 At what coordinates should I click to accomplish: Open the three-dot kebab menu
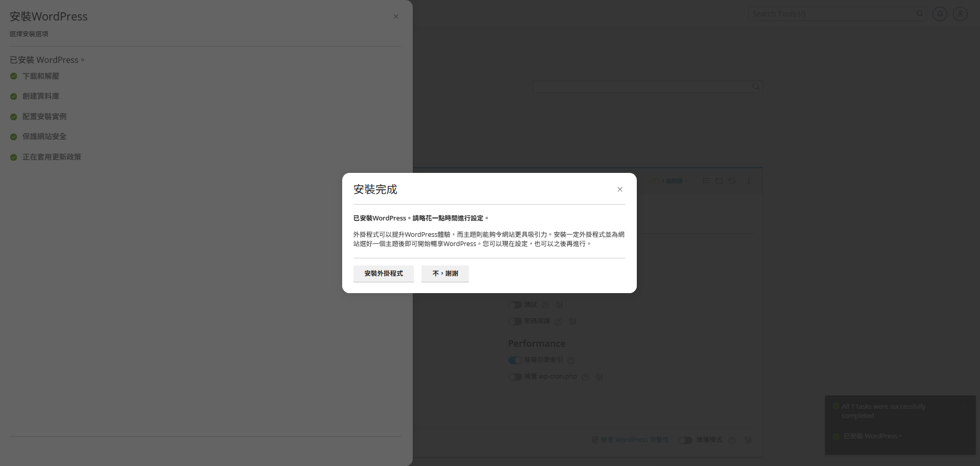[749, 181]
